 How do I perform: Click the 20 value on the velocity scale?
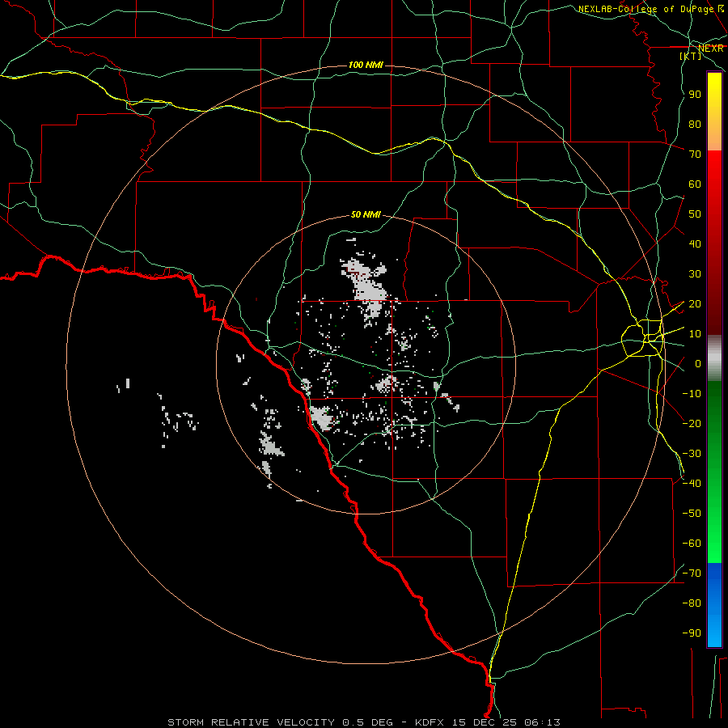[695, 303]
